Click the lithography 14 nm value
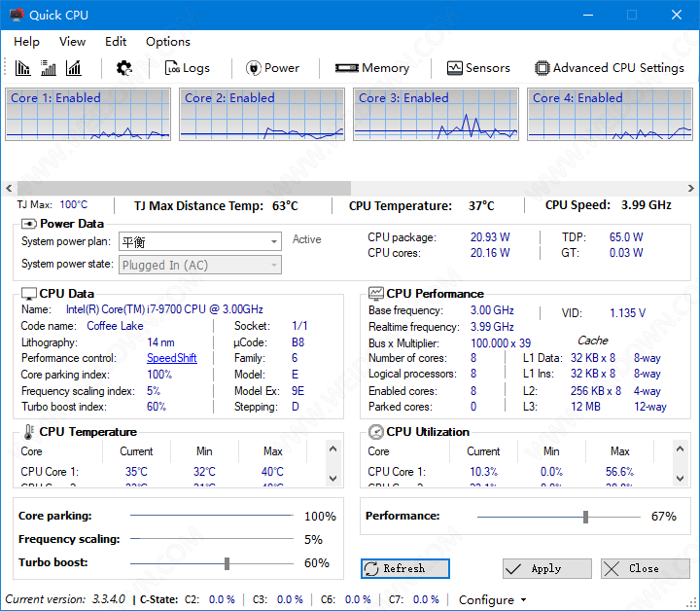Screen dimensions: 700x611 160,342
